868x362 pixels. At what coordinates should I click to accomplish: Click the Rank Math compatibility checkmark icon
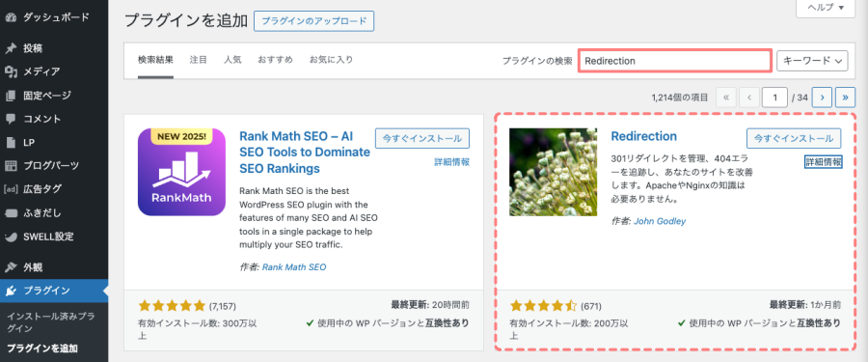click(310, 322)
